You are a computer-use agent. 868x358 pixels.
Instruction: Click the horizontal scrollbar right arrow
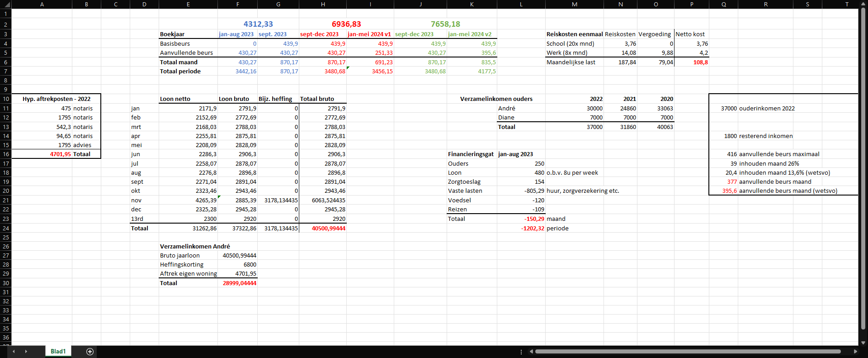click(x=855, y=352)
